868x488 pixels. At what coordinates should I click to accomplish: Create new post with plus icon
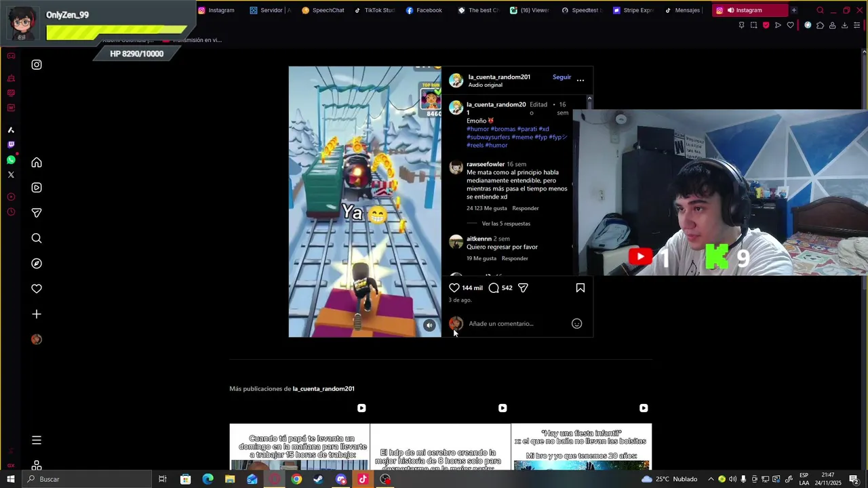click(37, 314)
